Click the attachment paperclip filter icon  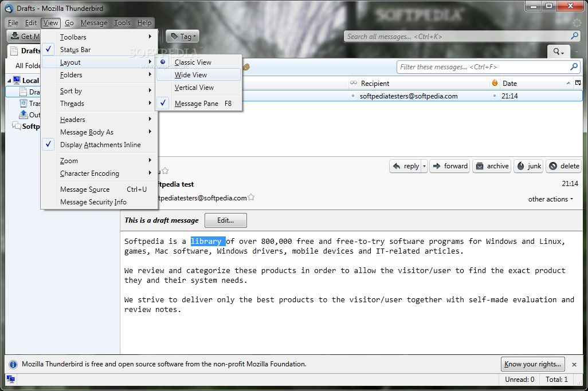click(x=246, y=67)
